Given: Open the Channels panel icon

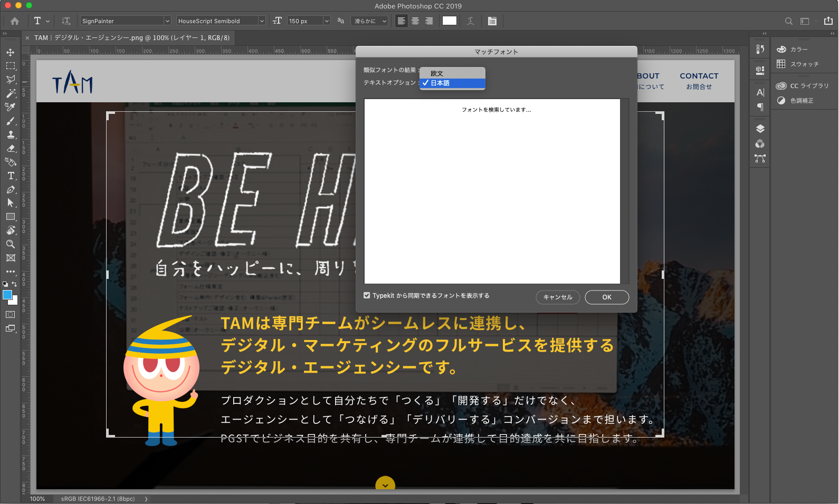Looking at the screenshot, I should click(760, 144).
